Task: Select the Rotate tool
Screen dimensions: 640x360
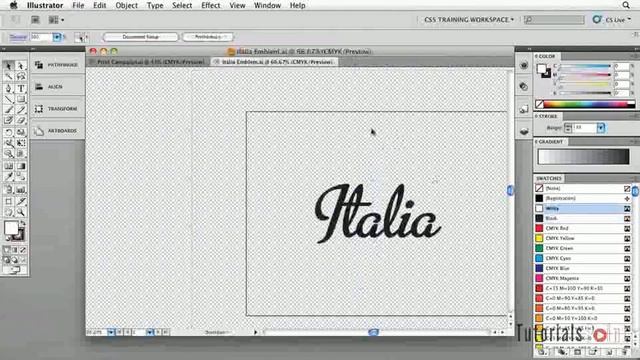Action: tap(9, 132)
